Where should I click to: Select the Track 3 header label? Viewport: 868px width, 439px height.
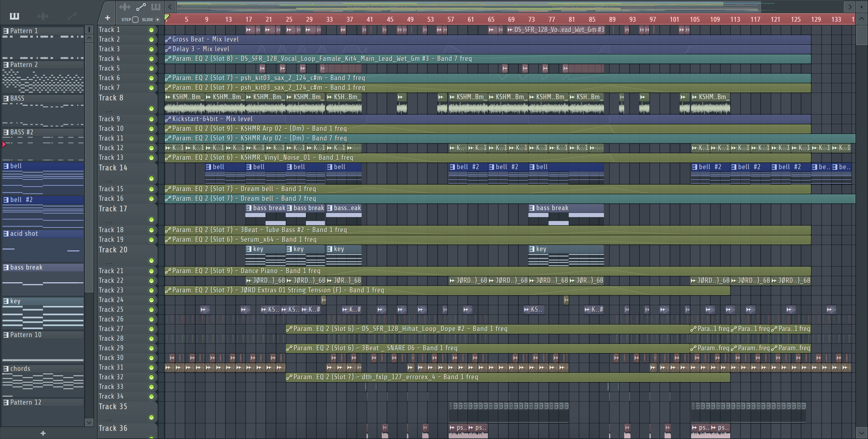(x=109, y=49)
